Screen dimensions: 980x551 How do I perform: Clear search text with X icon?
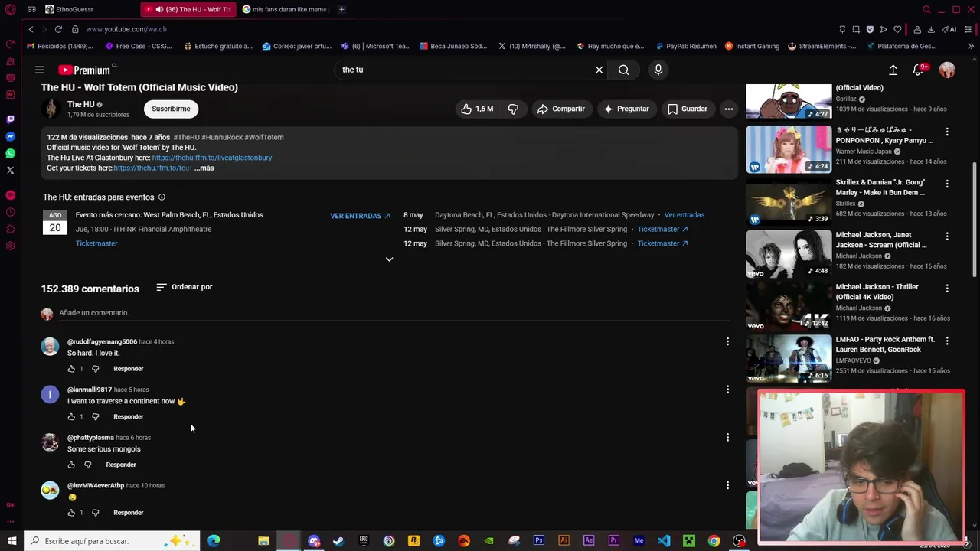click(x=599, y=70)
